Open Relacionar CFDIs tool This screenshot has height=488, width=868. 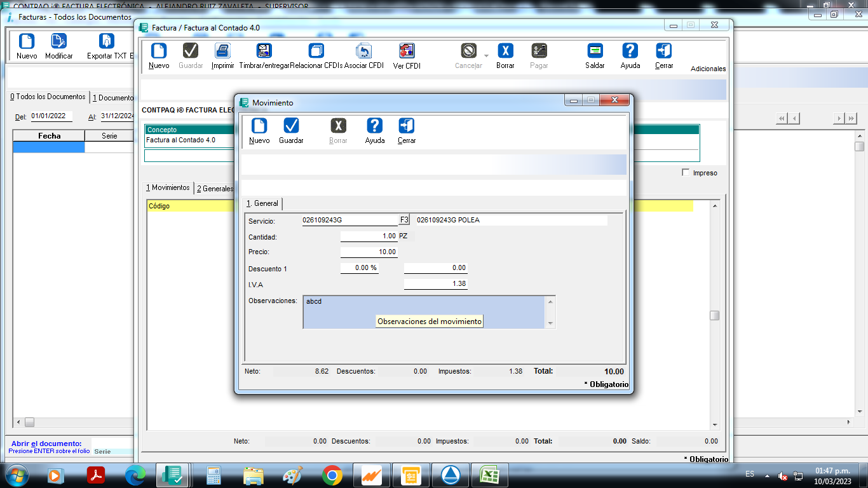[316, 51]
